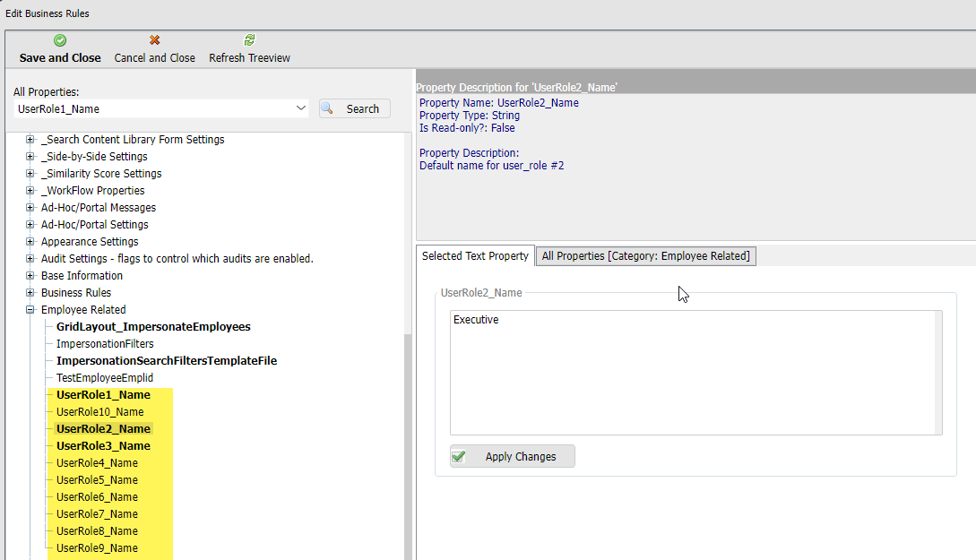The image size is (976, 560).
Task: Open the All Properties dropdown list
Action: 300,108
